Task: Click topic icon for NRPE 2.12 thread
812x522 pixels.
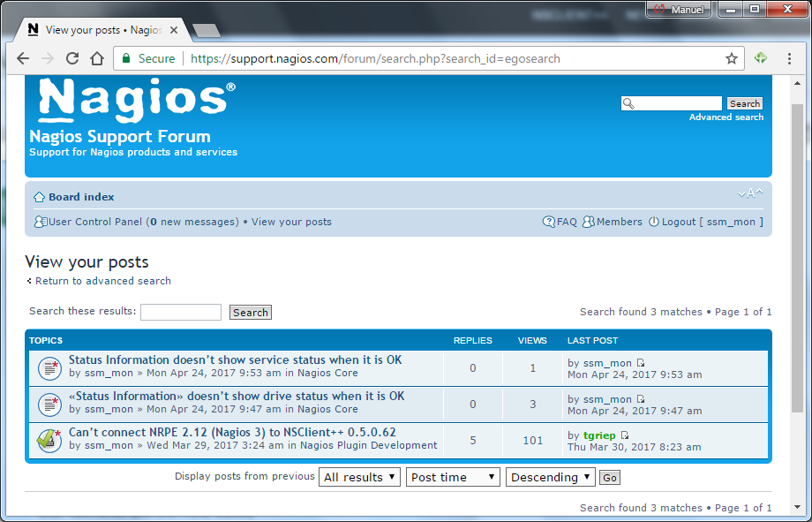Action: pyautogui.click(x=49, y=439)
